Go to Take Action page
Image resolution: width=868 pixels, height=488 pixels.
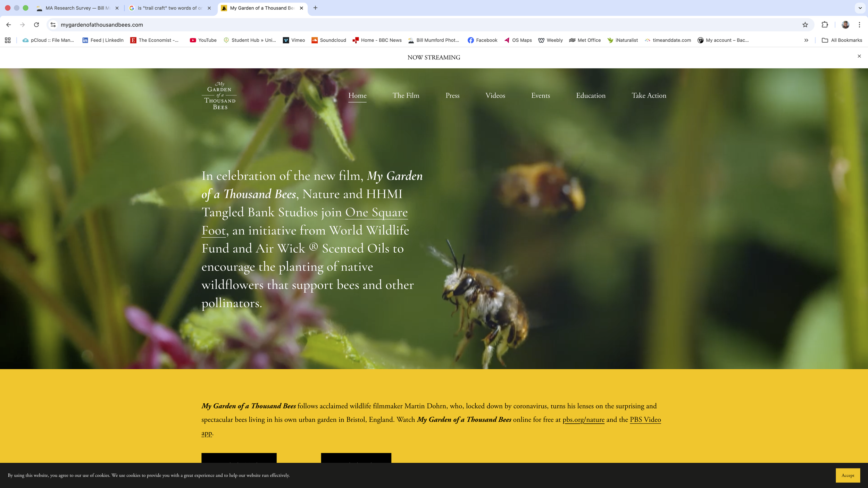649,95
